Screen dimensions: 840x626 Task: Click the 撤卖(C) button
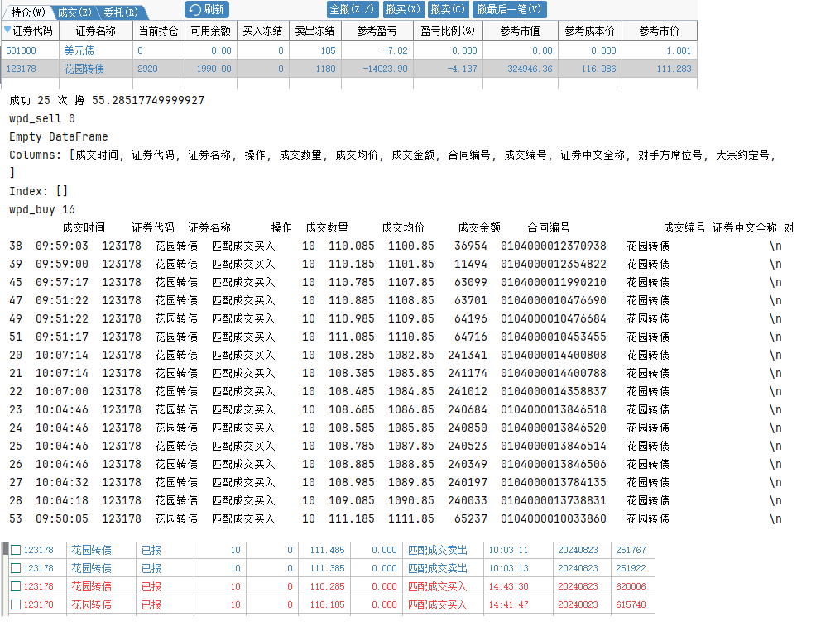447,9
